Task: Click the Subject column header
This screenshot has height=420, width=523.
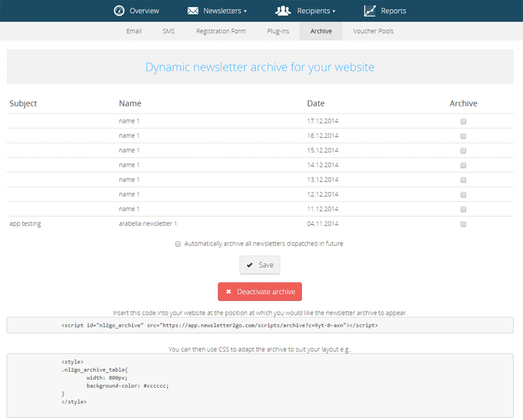Action: 24,103
